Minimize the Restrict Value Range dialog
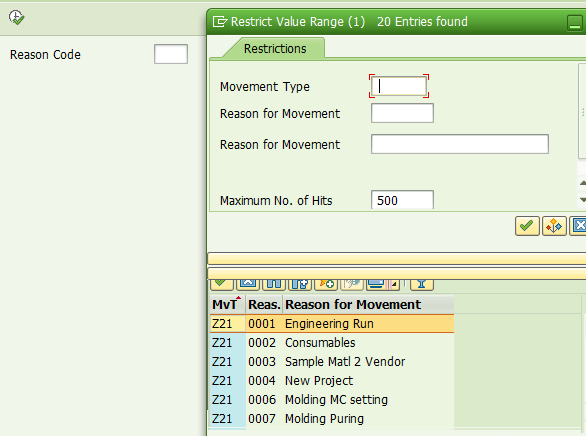 (x=574, y=23)
